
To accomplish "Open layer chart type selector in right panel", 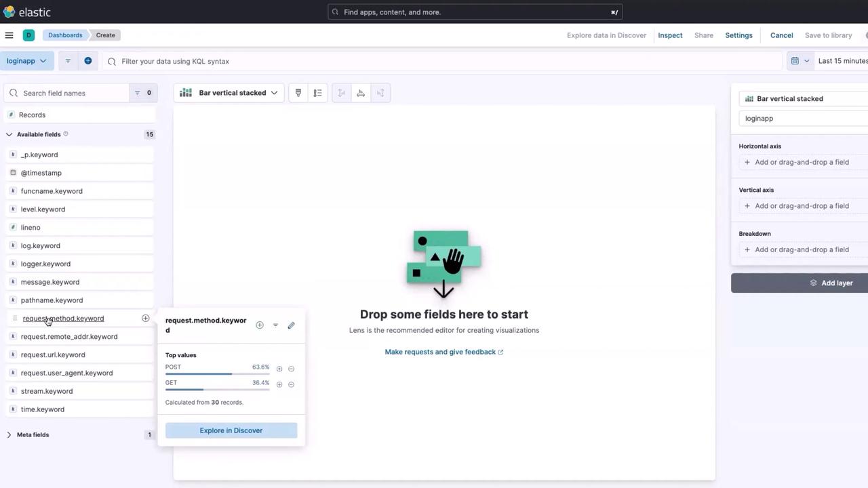I will [803, 99].
